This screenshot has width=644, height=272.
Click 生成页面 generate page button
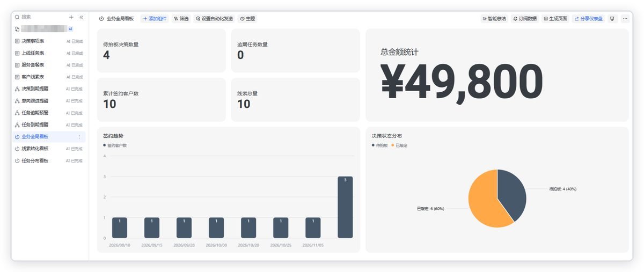(x=555, y=18)
